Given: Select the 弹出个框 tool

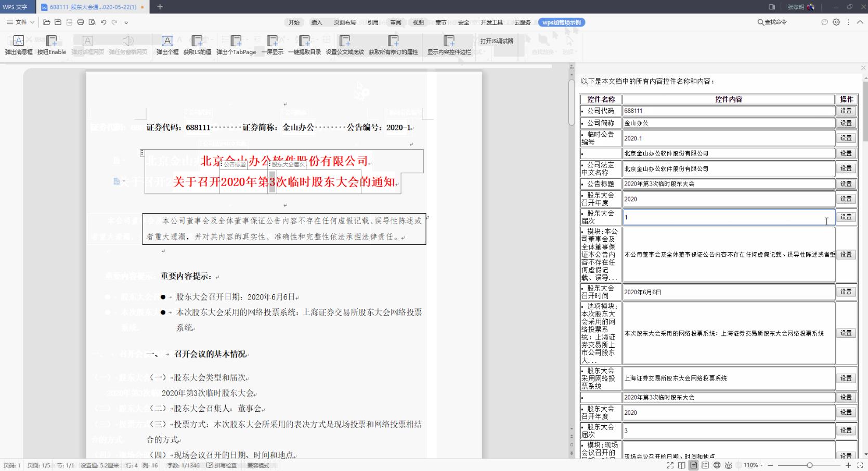Looking at the screenshot, I should [167, 44].
